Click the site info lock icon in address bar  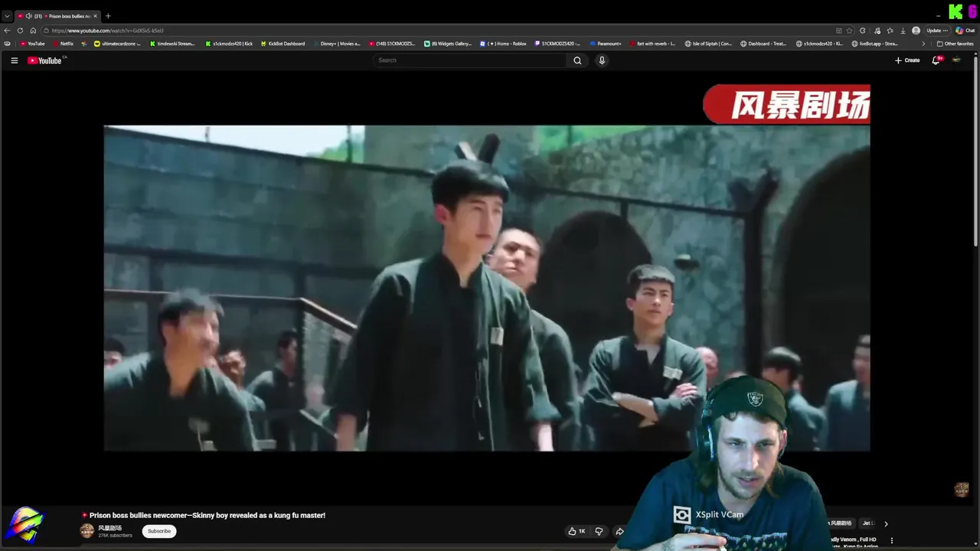pyautogui.click(x=46, y=31)
